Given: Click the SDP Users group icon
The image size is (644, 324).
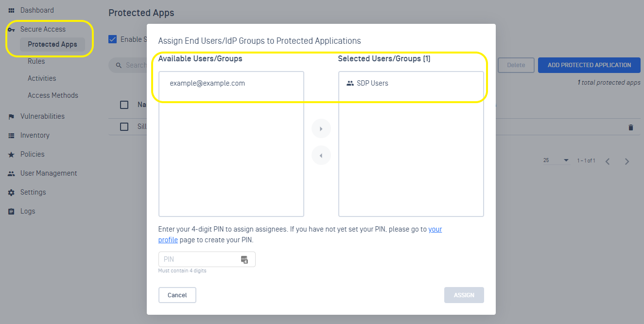Looking at the screenshot, I should 350,83.
